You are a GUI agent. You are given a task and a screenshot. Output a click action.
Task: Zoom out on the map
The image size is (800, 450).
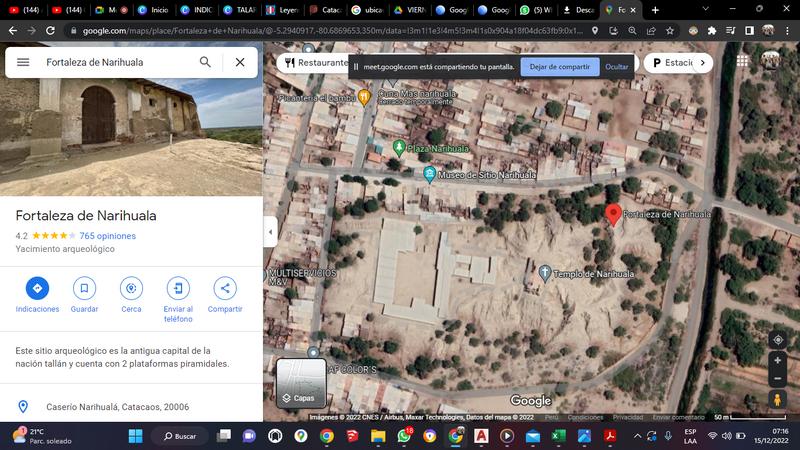[x=778, y=378]
